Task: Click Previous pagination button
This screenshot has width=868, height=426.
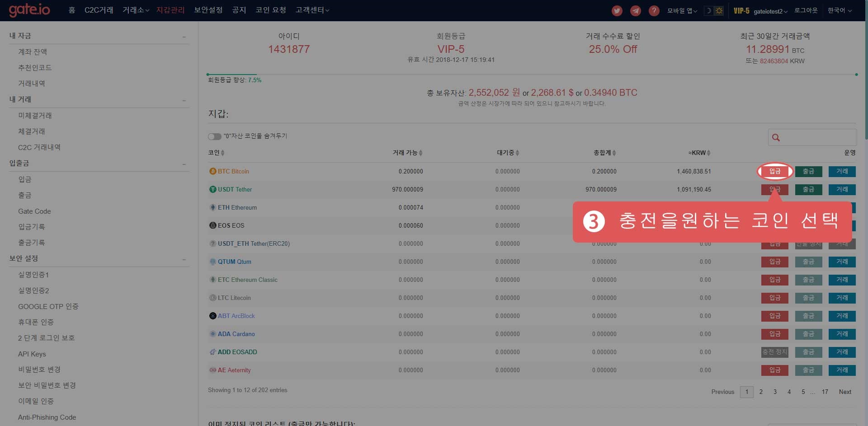Action: [x=723, y=392]
